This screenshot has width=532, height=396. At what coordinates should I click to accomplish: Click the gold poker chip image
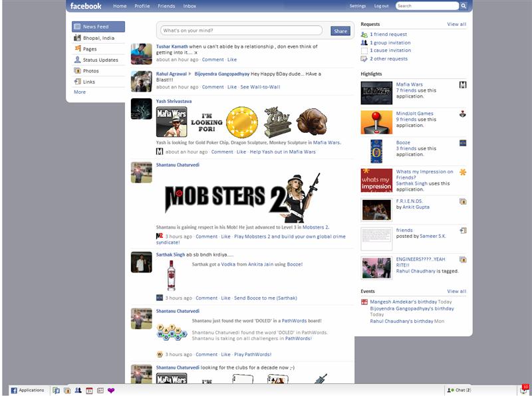coord(242,122)
